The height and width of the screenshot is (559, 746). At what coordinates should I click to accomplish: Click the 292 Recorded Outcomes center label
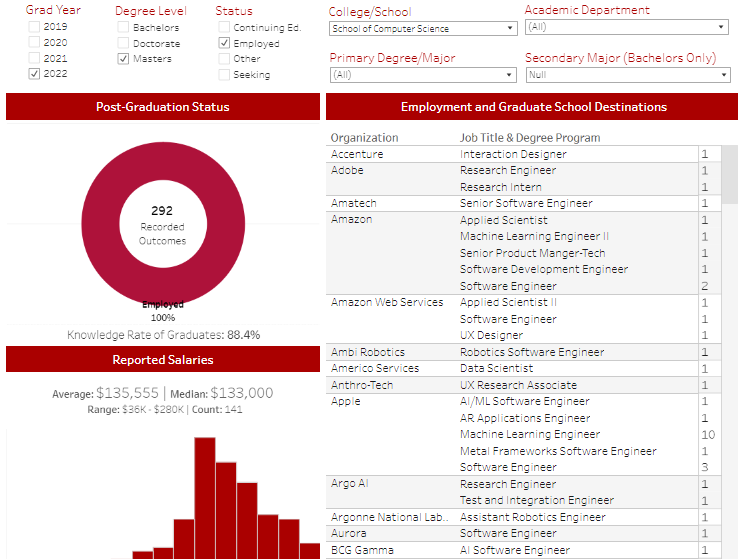pyautogui.click(x=162, y=225)
